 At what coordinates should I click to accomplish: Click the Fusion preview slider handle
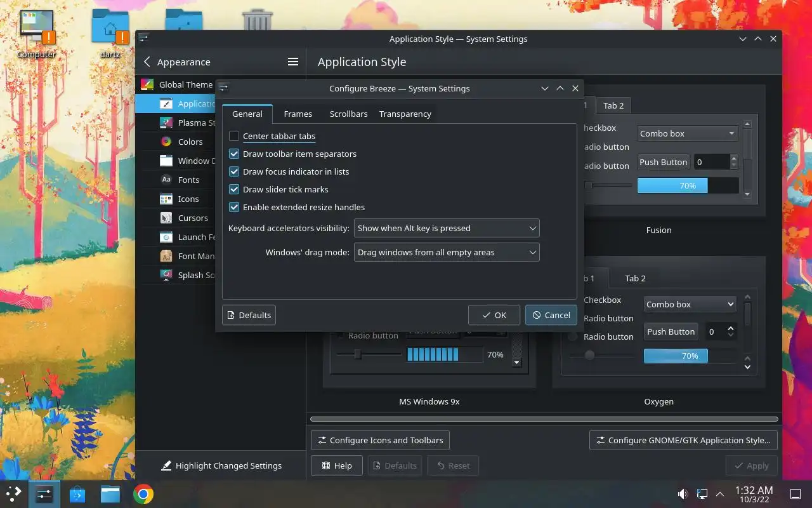(x=588, y=185)
